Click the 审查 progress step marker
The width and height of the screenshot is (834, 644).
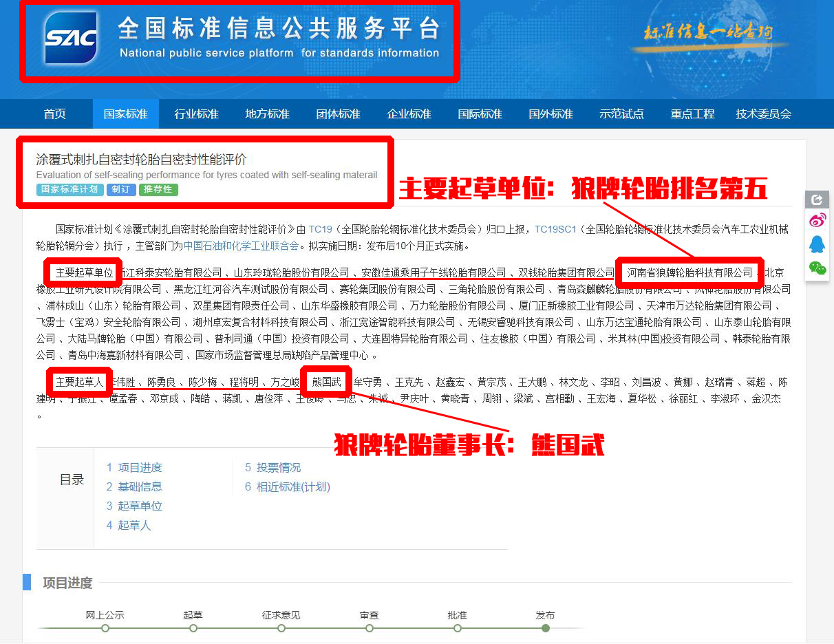click(x=370, y=628)
